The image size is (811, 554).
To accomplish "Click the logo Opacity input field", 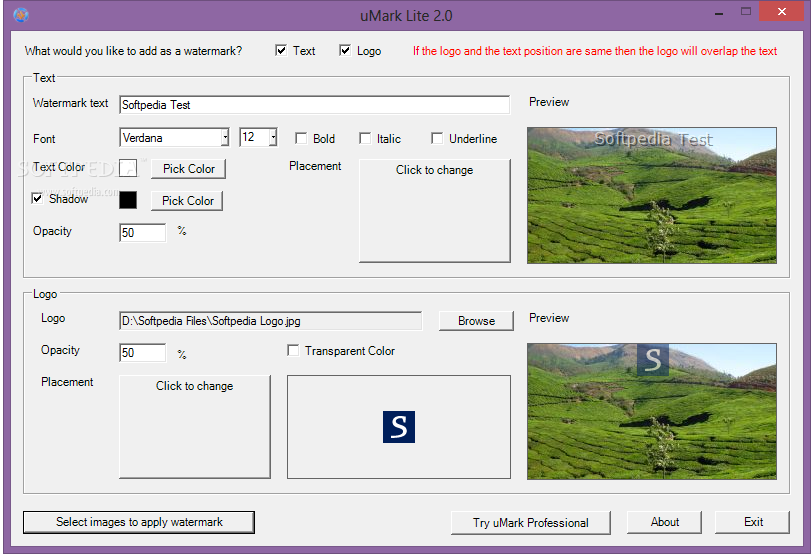I will (x=143, y=353).
